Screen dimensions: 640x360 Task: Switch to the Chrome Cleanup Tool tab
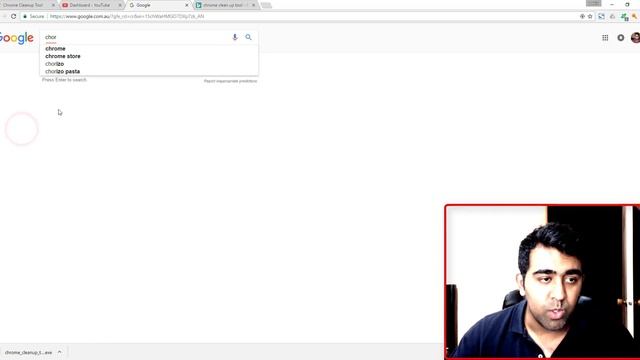(24, 5)
